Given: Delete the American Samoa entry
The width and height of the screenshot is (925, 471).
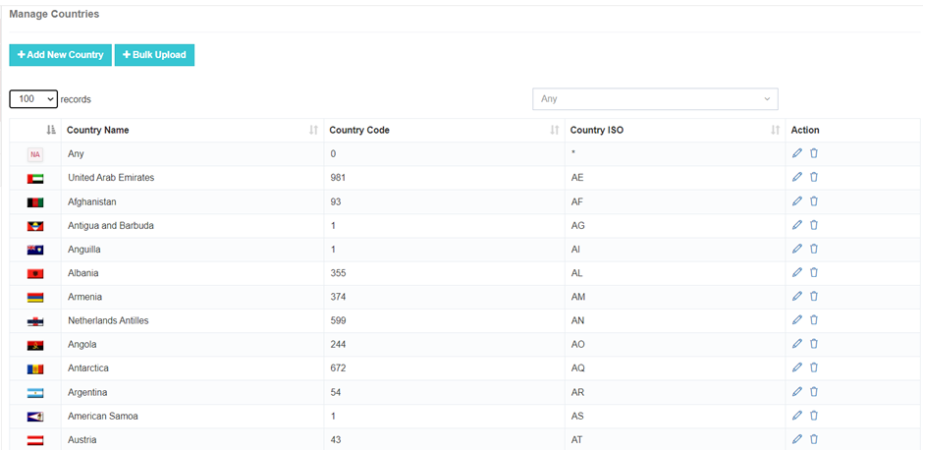Looking at the screenshot, I should (x=814, y=416).
